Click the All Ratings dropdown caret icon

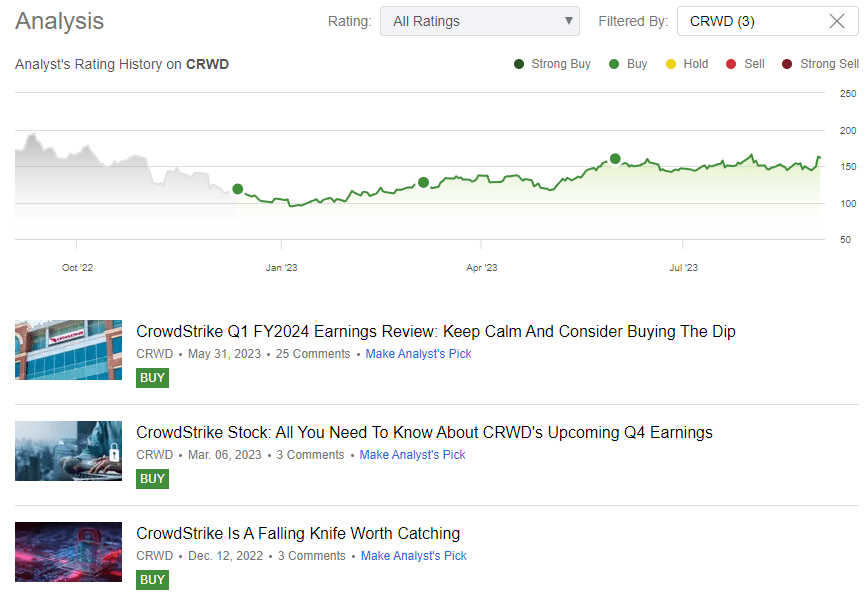567,20
